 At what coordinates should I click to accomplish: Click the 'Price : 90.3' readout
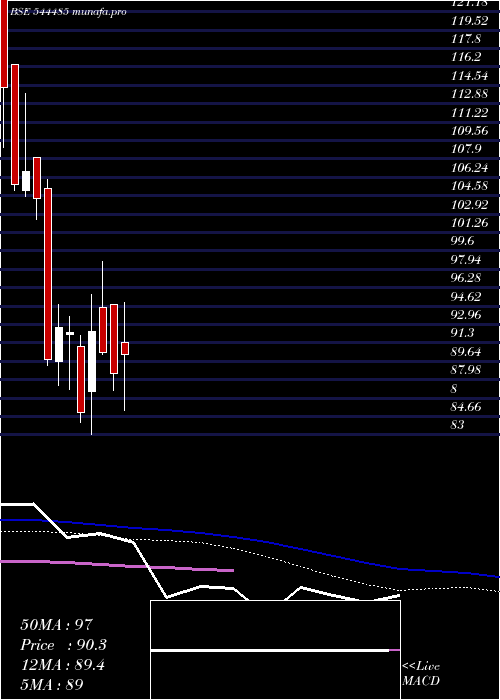64,645
